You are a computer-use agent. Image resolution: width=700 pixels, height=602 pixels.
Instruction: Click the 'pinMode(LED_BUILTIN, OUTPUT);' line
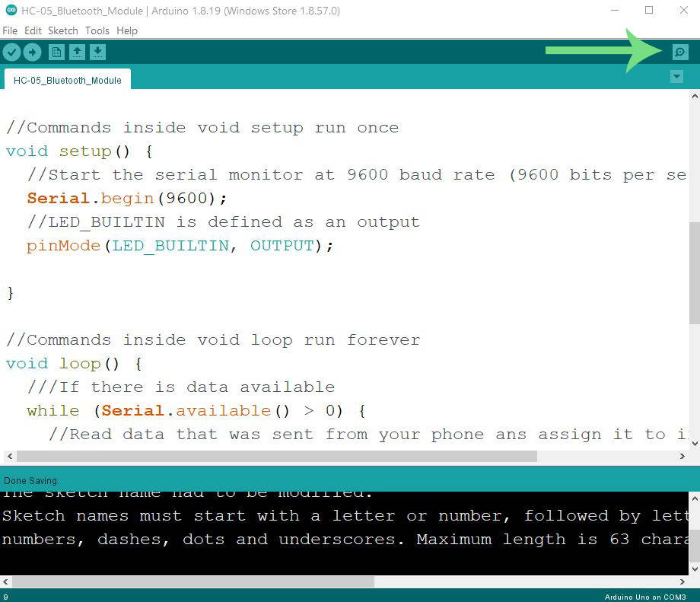pyautogui.click(x=180, y=245)
